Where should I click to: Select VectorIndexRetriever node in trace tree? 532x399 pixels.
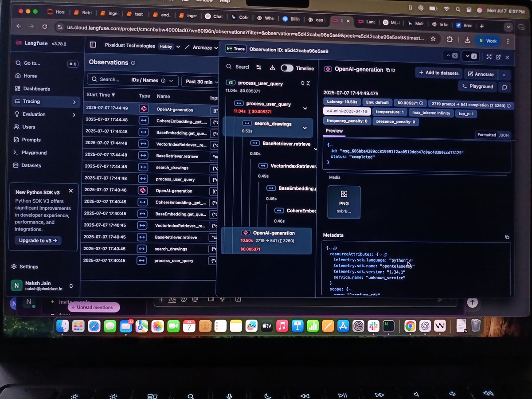point(288,166)
